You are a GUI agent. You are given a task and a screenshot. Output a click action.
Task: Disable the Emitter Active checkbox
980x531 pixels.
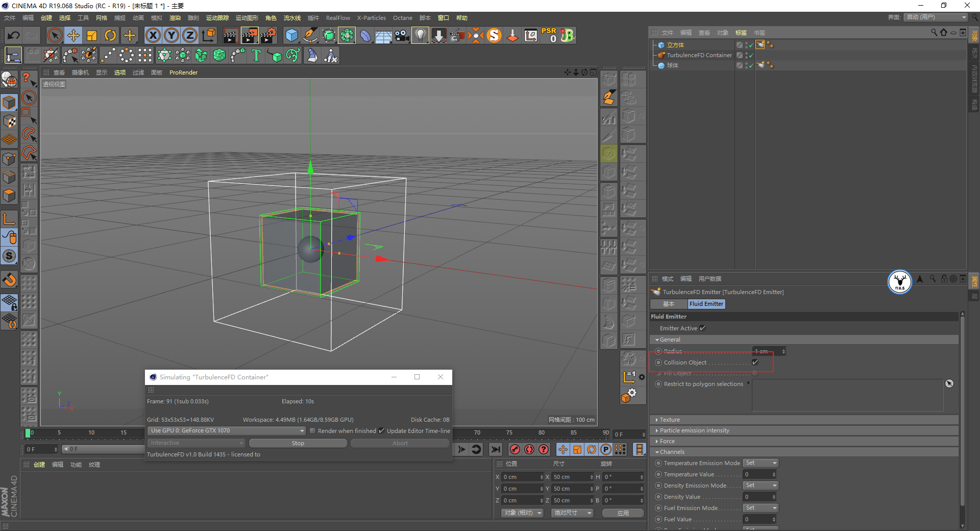click(702, 328)
